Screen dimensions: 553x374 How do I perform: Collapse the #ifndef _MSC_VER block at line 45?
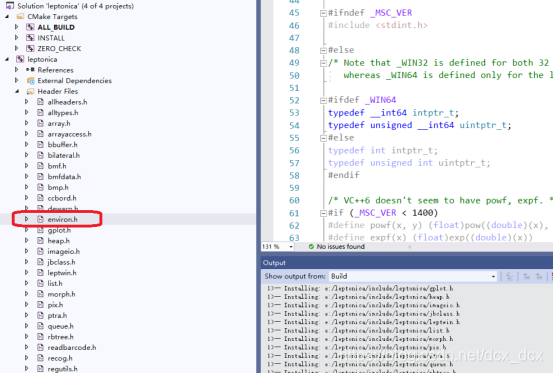pyautogui.click(x=323, y=13)
